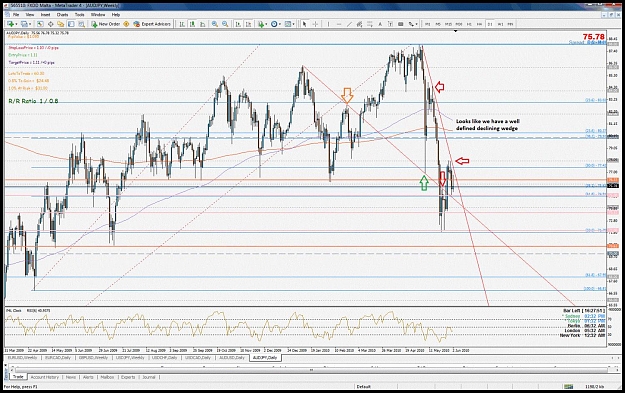Expand the Profiles dropdown arrow
Image resolution: width=625 pixels, height=393 pixels.
pos(30,24)
